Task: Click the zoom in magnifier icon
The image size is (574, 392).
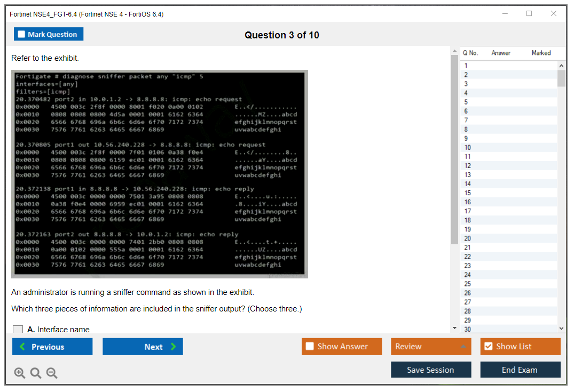Action: click(x=20, y=373)
